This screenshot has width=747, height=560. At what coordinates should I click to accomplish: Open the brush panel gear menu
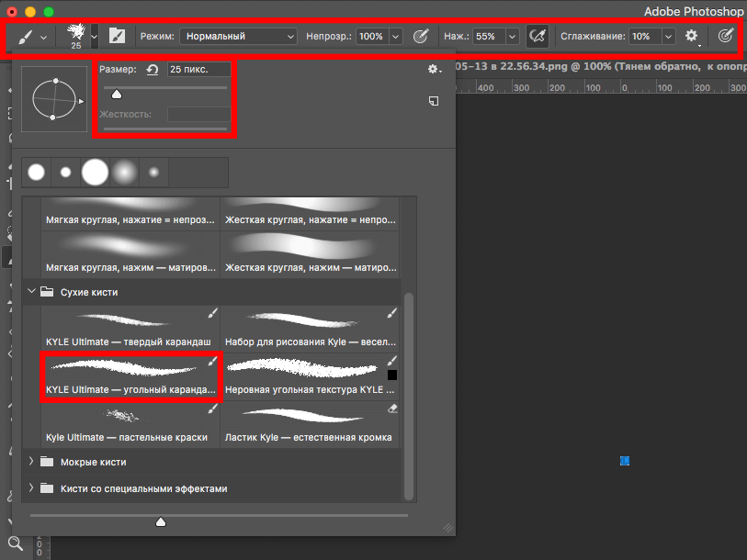[434, 70]
